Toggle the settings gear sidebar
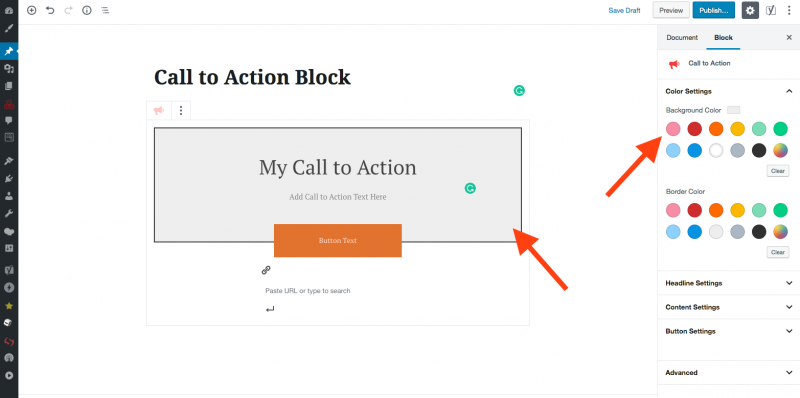Viewport: 800px width, 398px height. click(750, 10)
